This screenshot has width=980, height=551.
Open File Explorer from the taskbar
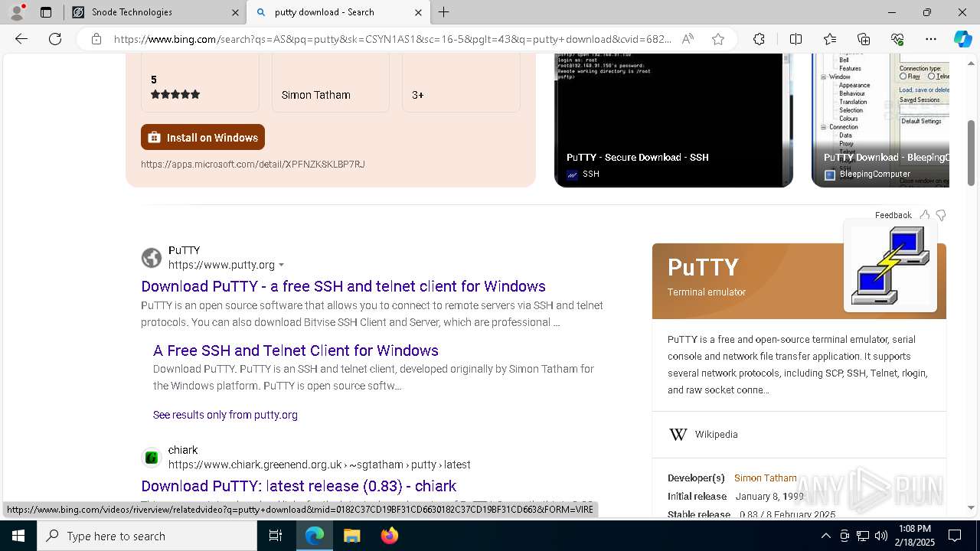coord(351,536)
